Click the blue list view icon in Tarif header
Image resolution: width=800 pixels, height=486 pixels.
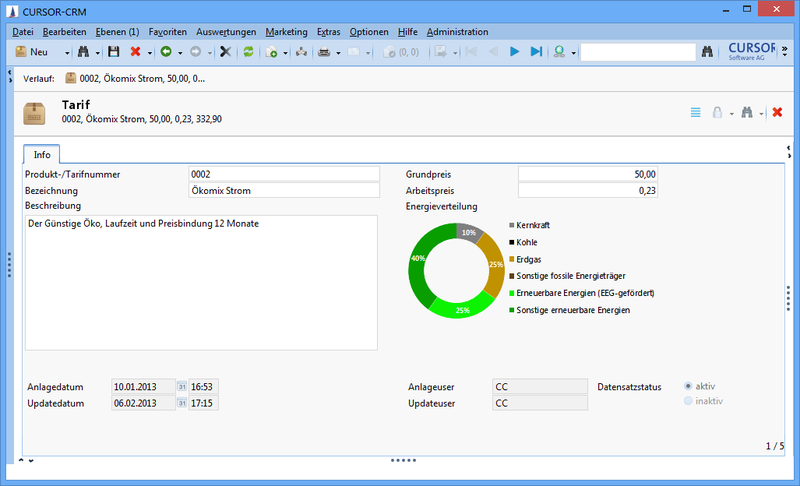(696, 113)
